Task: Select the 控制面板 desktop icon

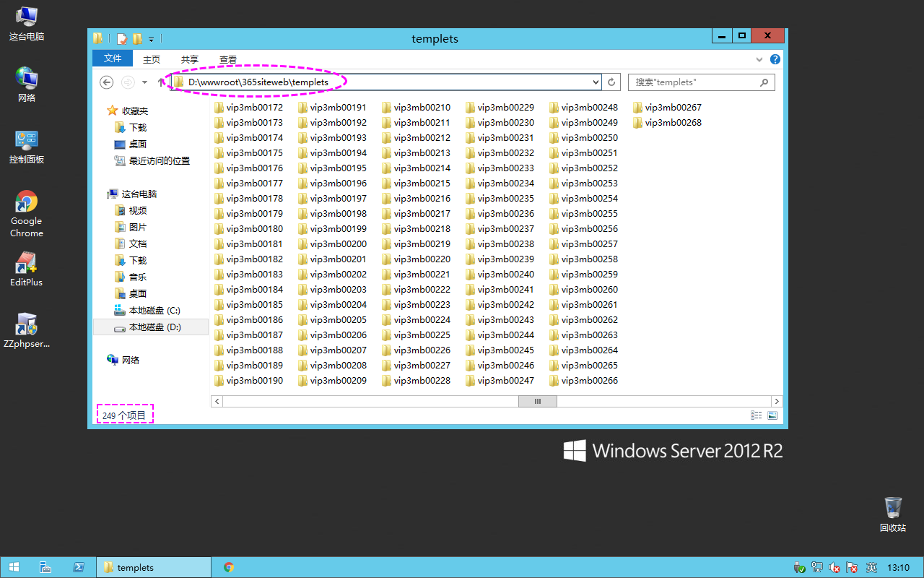Action: tap(27, 147)
